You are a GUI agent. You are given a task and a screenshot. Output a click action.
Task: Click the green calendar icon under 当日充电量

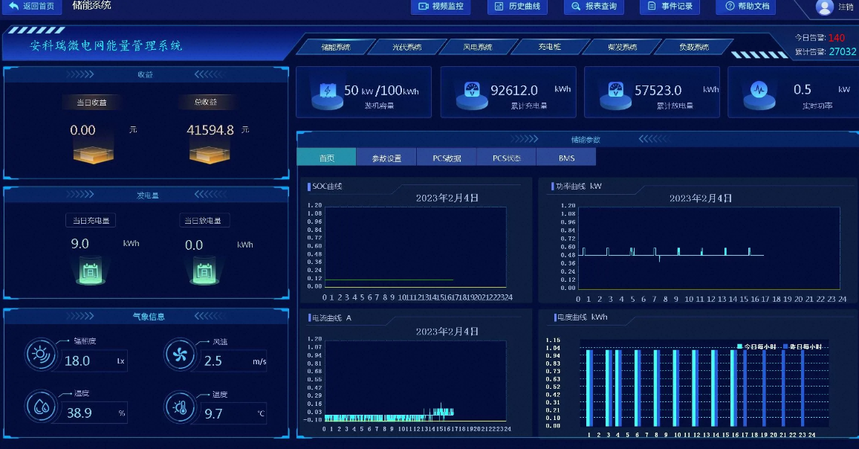coord(90,272)
